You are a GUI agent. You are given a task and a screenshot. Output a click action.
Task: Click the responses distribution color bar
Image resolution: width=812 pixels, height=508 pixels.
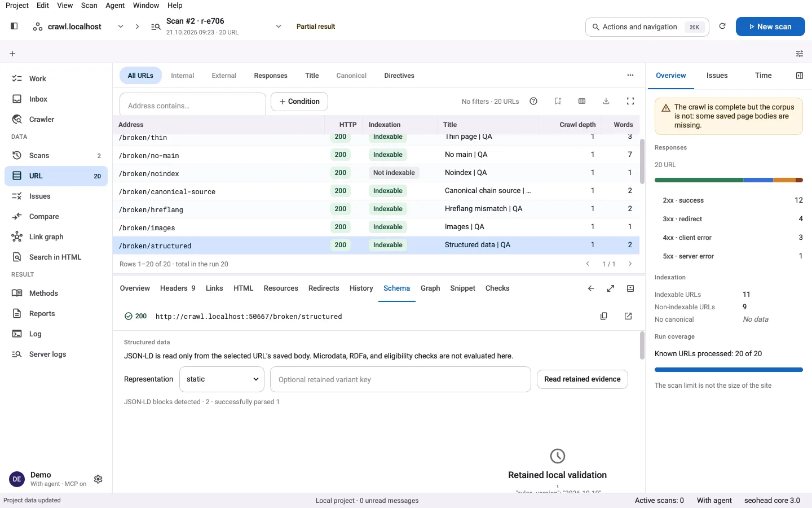point(729,180)
